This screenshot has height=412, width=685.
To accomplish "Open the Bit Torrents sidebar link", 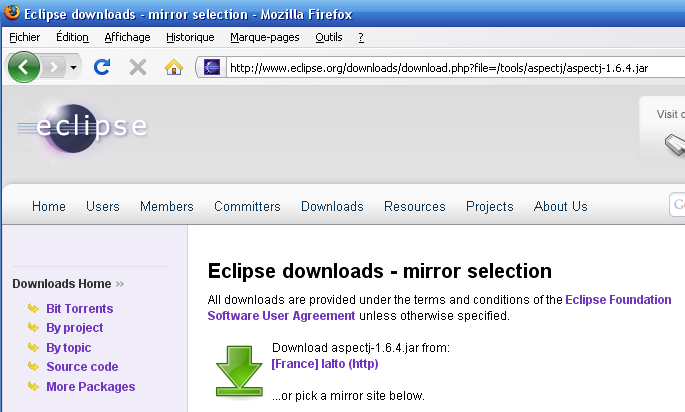I will tap(79, 309).
